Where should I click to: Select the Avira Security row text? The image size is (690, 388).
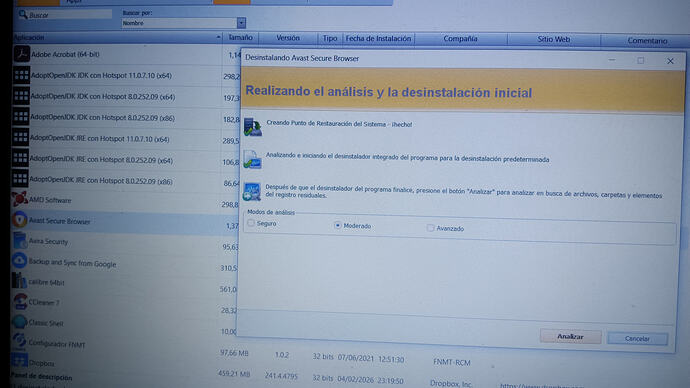(x=48, y=242)
